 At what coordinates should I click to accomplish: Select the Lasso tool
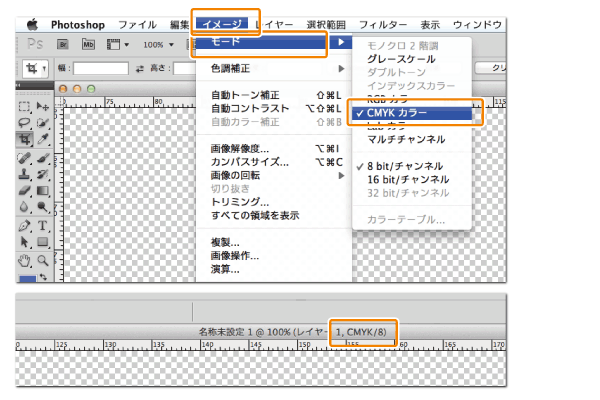tap(24, 123)
